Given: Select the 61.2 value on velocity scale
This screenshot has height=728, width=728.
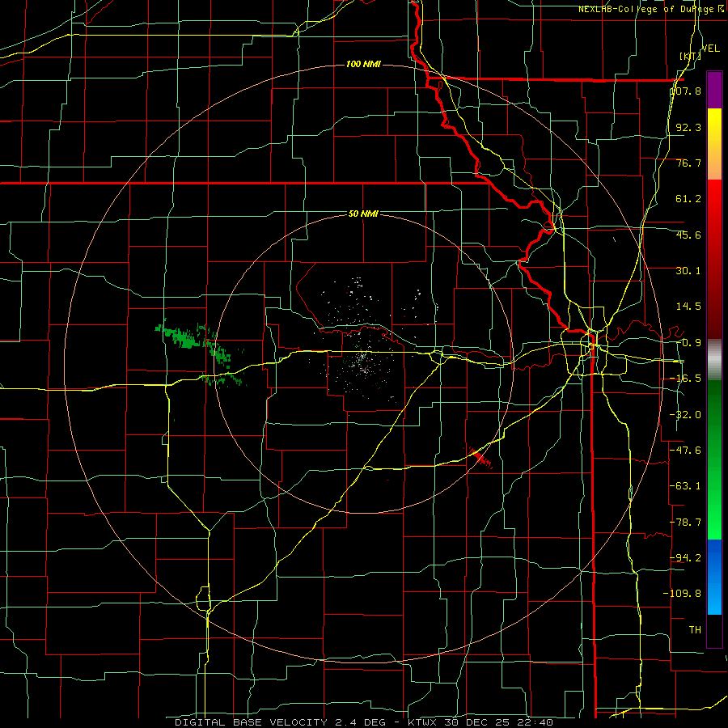Looking at the screenshot, I should pos(688,199).
